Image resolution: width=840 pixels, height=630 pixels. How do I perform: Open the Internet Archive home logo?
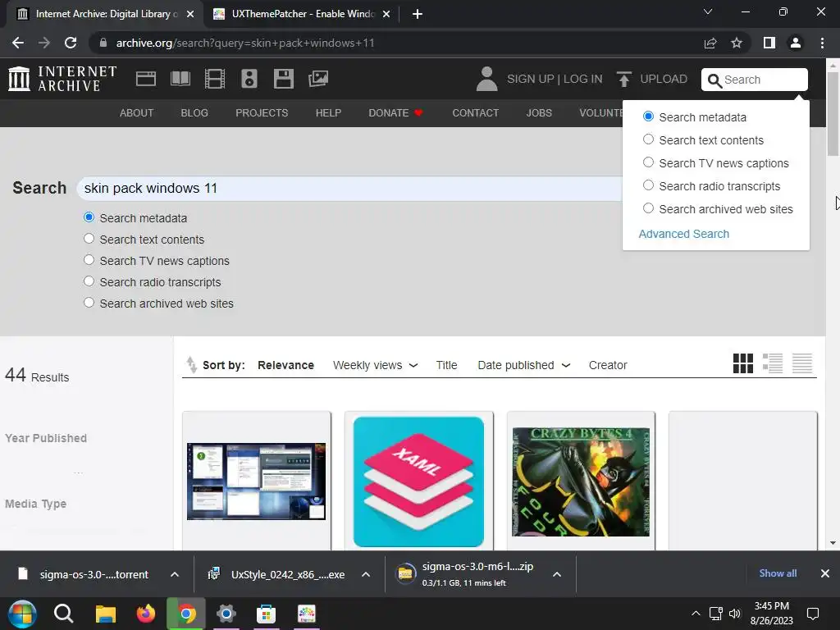point(62,79)
